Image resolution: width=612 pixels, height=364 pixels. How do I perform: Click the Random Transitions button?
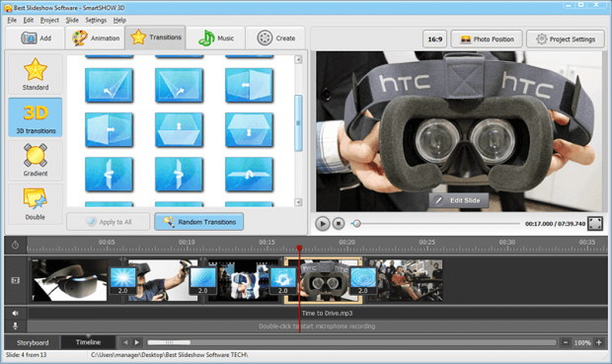pyautogui.click(x=199, y=222)
